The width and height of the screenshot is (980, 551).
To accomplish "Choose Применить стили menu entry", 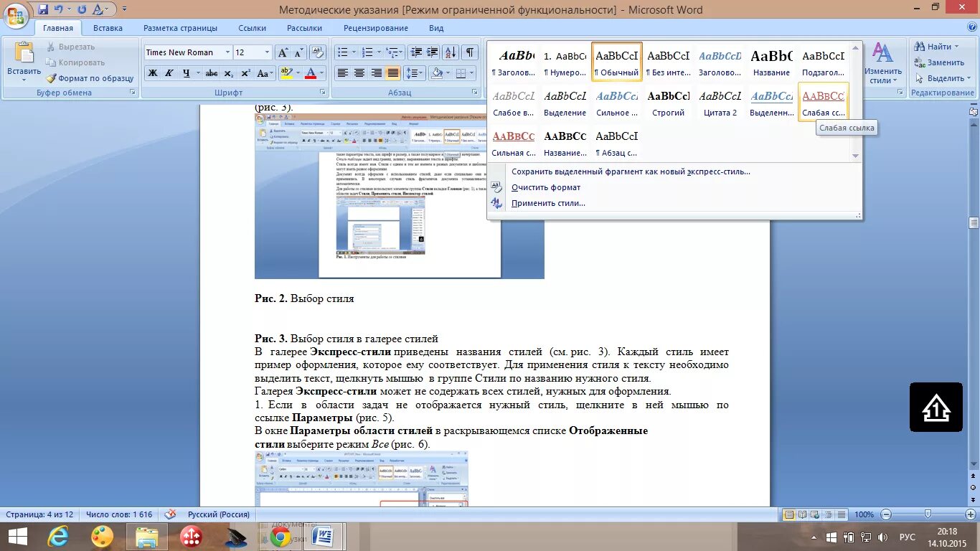I will [548, 203].
